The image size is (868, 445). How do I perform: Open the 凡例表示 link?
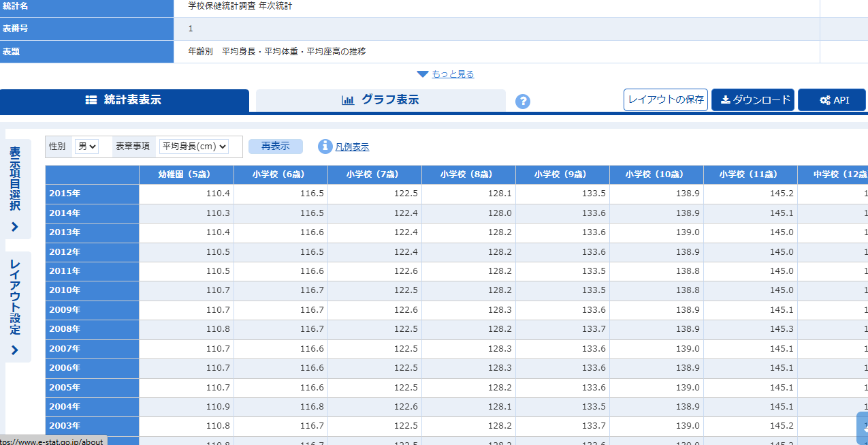pyautogui.click(x=352, y=147)
